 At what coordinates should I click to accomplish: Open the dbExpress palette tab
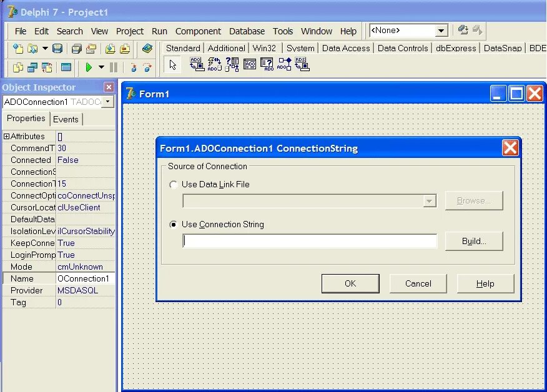[456, 48]
